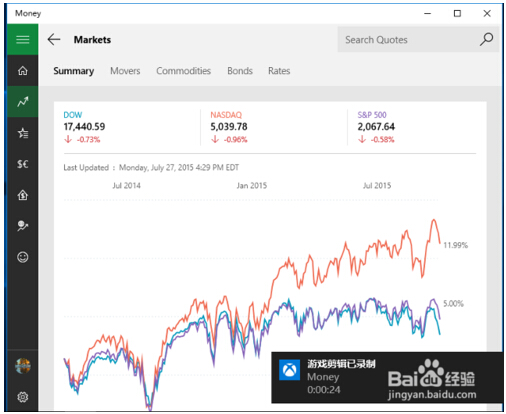Click the search magnifier icon
Screen dimensions: 506x414
486,39
